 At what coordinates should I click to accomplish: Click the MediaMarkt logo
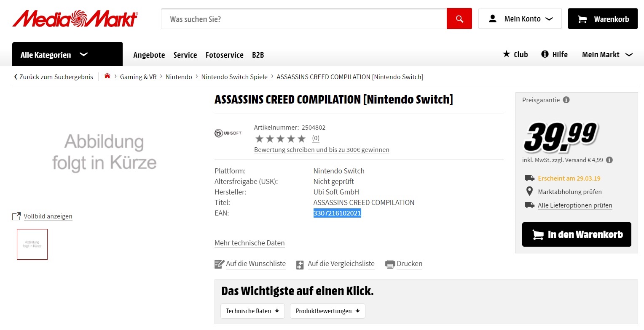click(75, 19)
